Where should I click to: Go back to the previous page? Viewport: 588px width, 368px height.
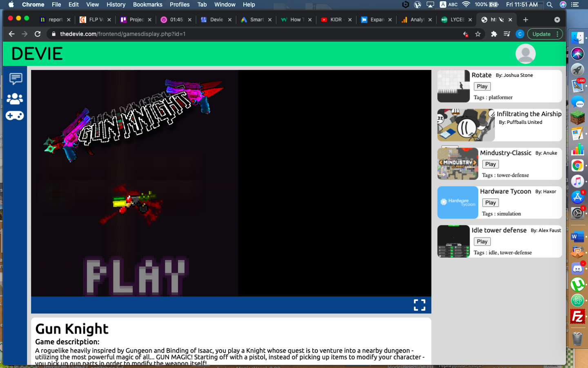pos(11,34)
